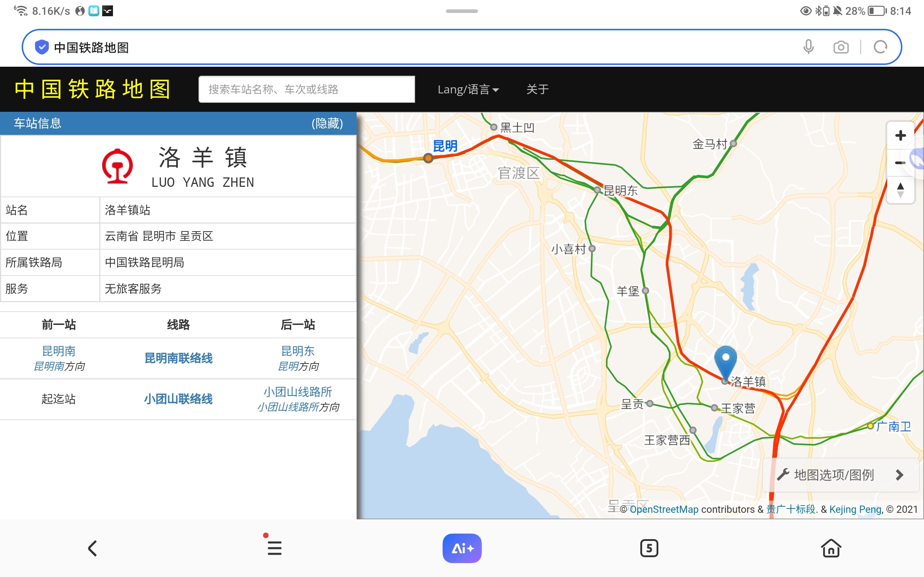Screen dimensions: 924x577
Task: Open the Lang/语言 dropdown
Action: [x=468, y=89]
